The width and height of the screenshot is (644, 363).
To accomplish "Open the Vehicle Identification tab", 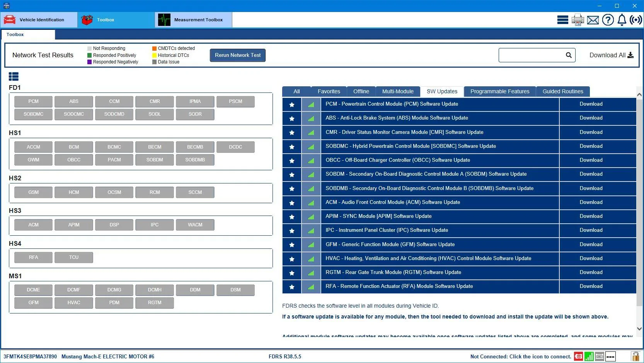I will (x=39, y=20).
